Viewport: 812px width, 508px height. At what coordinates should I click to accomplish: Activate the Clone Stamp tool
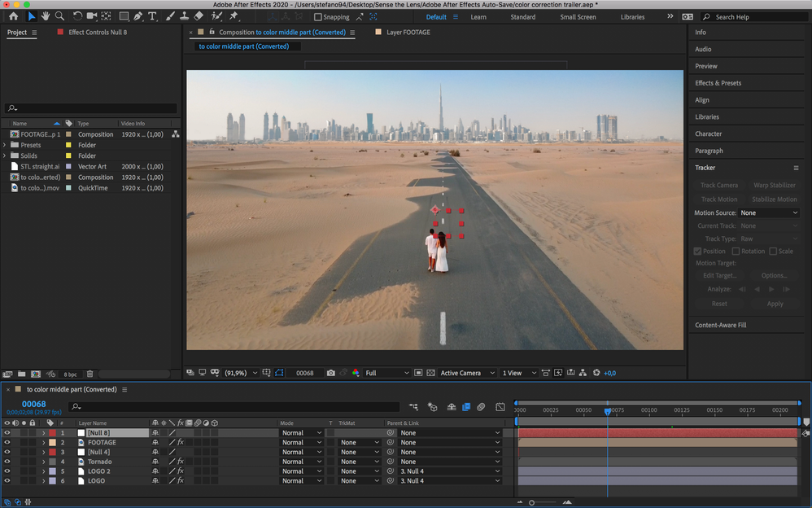(185, 16)
